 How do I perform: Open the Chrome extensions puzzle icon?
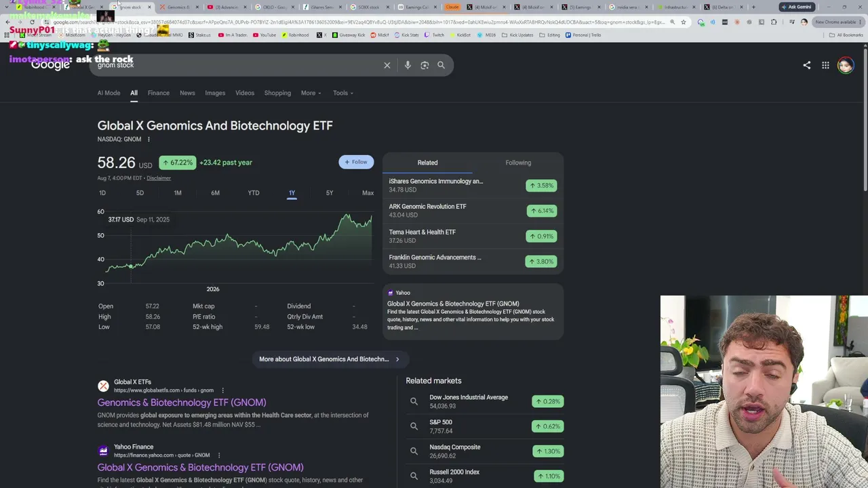coord(774,22)
